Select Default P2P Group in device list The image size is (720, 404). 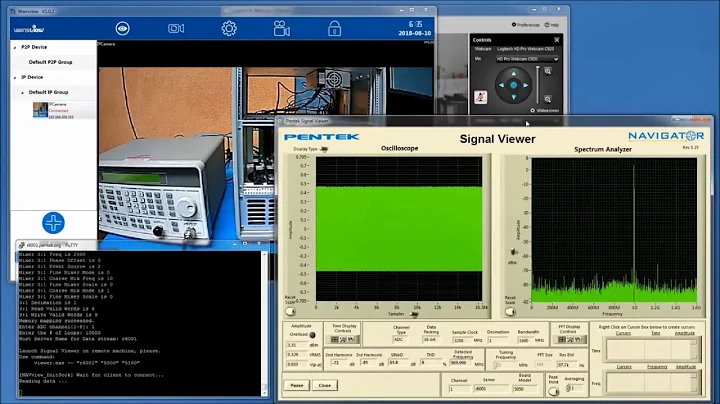click(51, 62)
